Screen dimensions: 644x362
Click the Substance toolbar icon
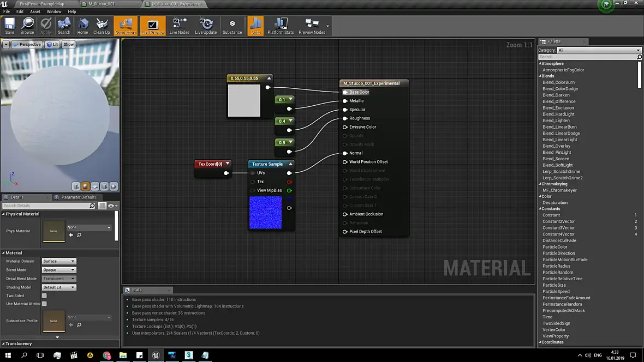[232, 26]
